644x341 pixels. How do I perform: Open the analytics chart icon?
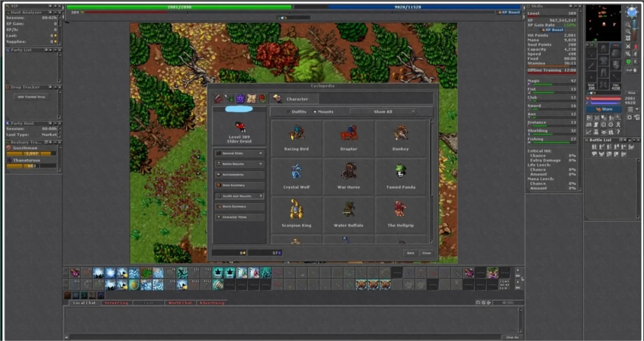(589, 132)
